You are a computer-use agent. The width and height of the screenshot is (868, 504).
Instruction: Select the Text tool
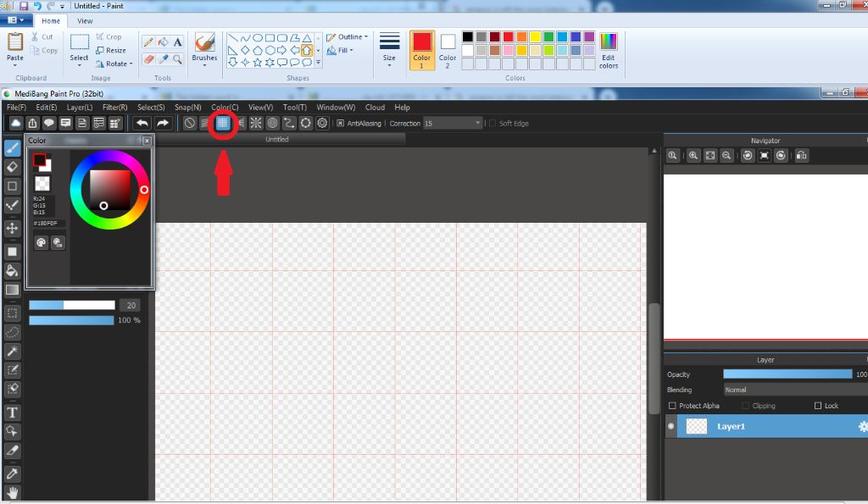click(12, 413)
